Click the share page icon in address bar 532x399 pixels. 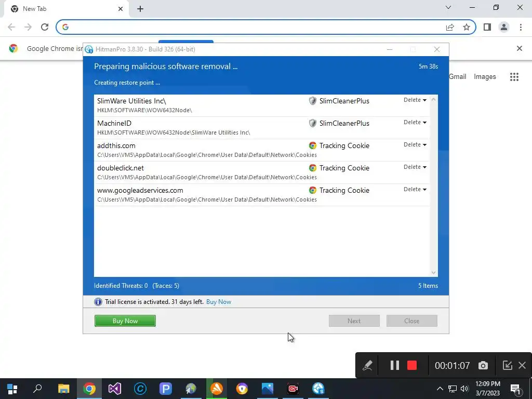450,27
